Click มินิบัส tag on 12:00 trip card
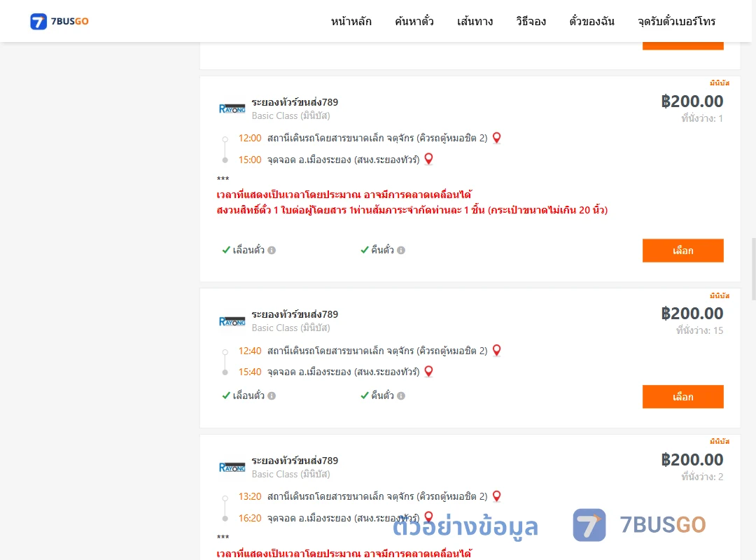 pyautogui.click(x=720, y=83)
